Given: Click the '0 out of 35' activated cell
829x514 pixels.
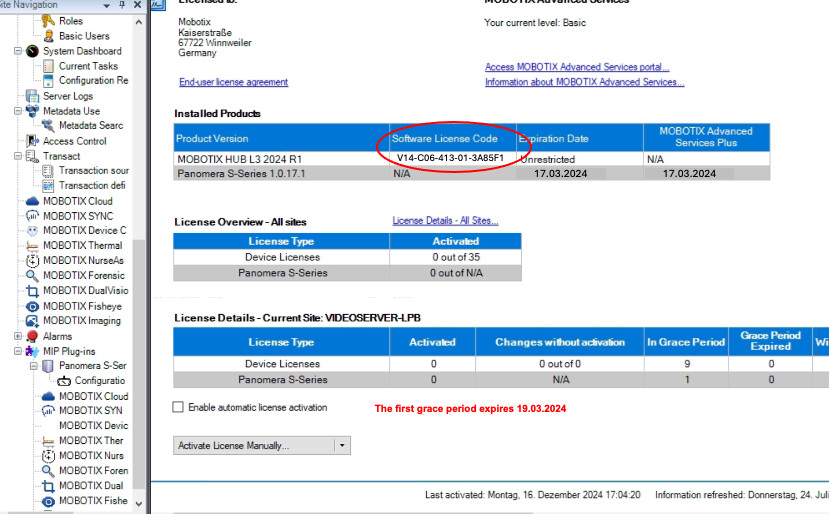Looking at the screenshot, I should [456, 257].
